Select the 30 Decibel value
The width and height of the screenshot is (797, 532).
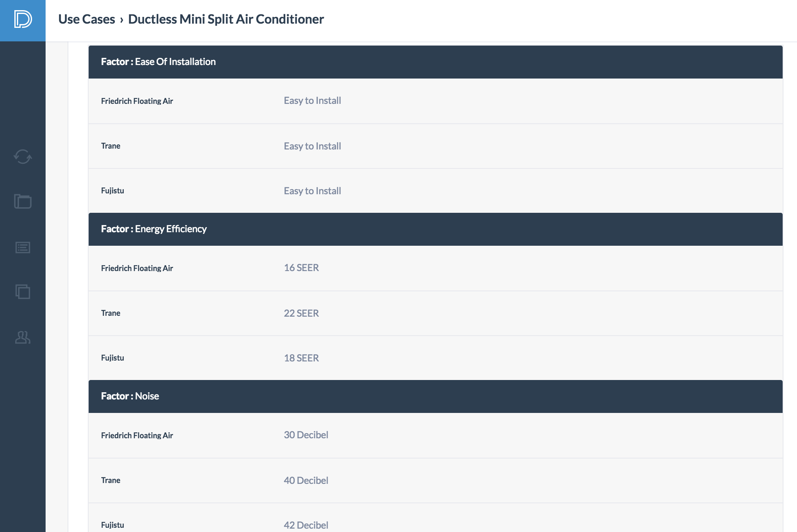point(306,435)
